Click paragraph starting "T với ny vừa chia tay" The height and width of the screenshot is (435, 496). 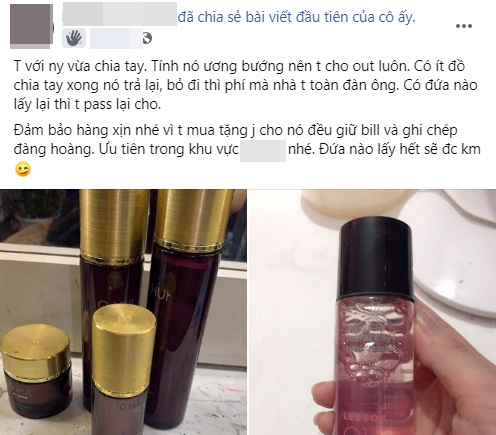point(246,86)
